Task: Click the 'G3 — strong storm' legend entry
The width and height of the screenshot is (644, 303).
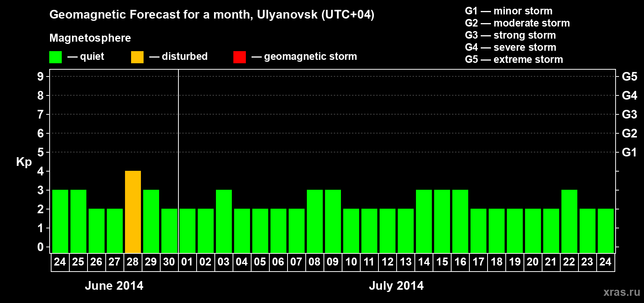Action: click(511, 35)
